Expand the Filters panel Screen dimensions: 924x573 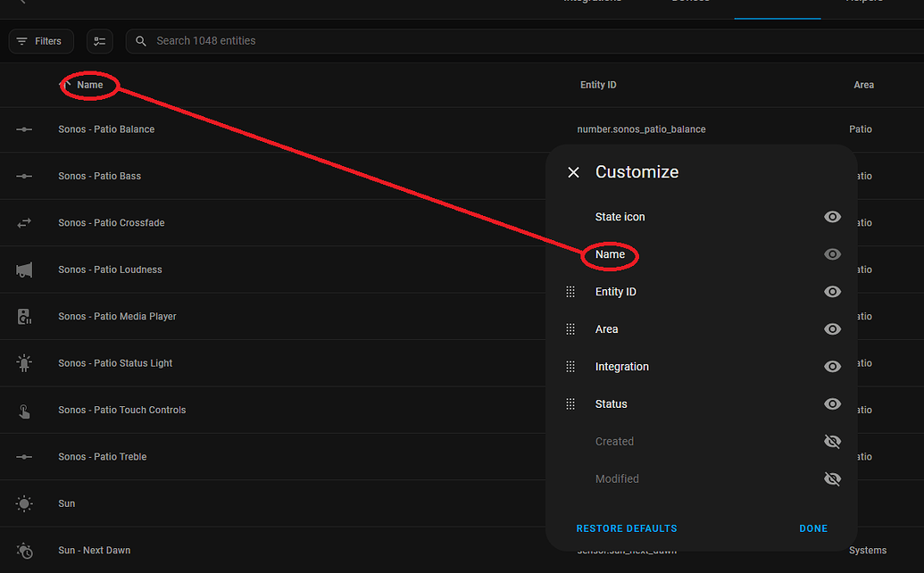coord(40,41)
